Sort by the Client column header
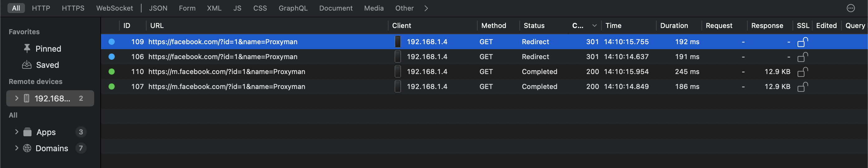 tap(401, 26)
